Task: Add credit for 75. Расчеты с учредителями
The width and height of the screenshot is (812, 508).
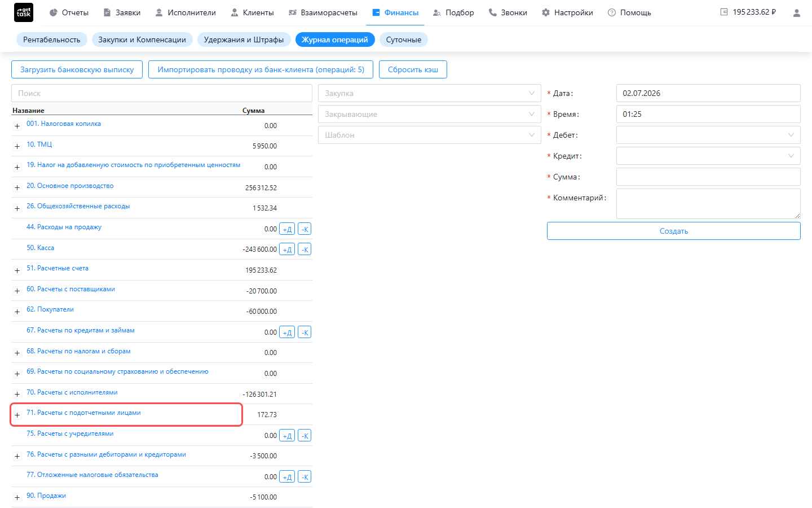Action: tap(304, 436)
